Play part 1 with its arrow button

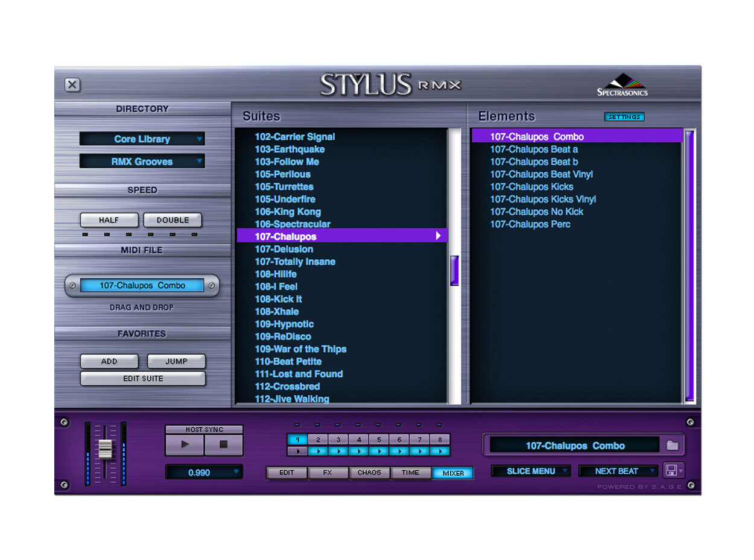297,451
